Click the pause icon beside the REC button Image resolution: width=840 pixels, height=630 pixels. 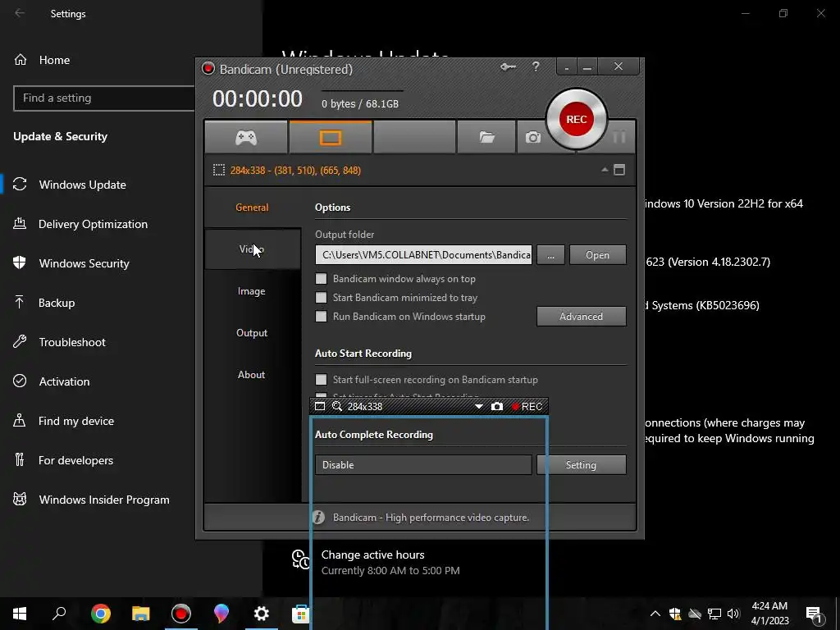click(x=619, y=137)
